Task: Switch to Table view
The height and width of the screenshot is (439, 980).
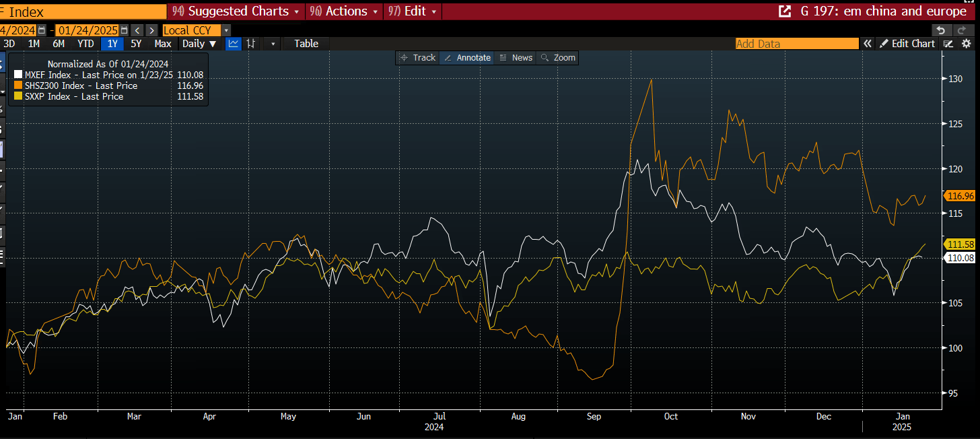Action: [x=306, y=44]
